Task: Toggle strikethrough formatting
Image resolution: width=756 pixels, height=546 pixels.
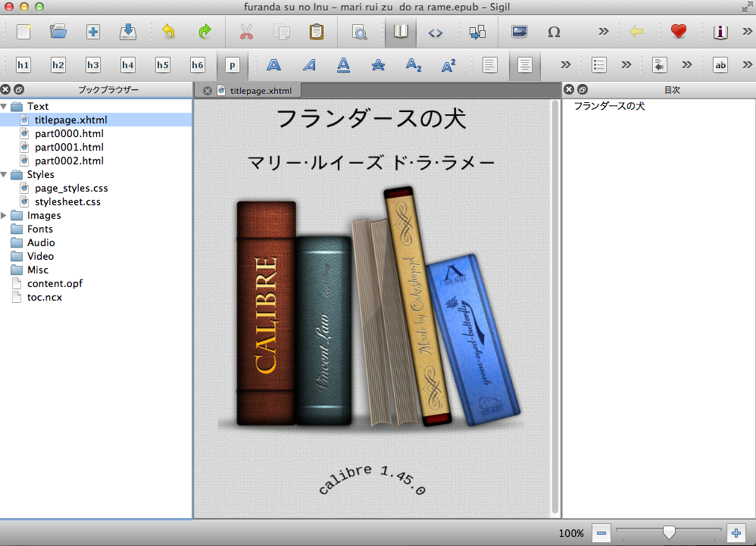Action: point(379,65)
